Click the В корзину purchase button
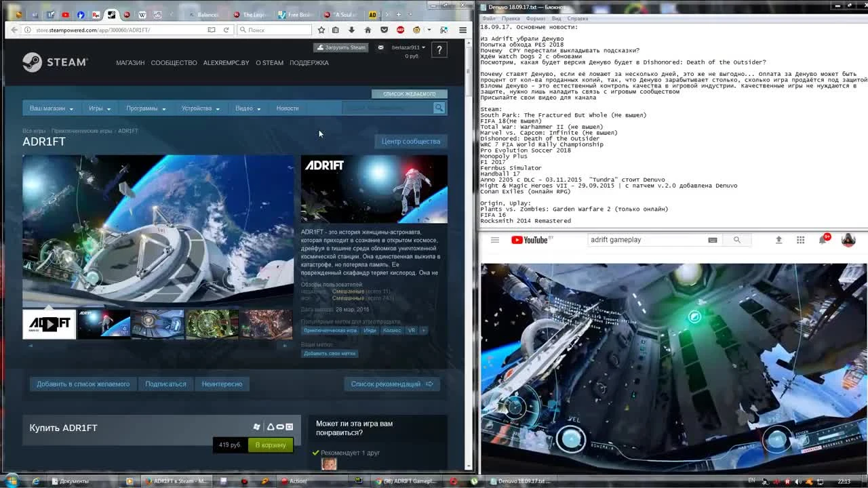This screenshot has height=488, width=868. tap(270, 445)
